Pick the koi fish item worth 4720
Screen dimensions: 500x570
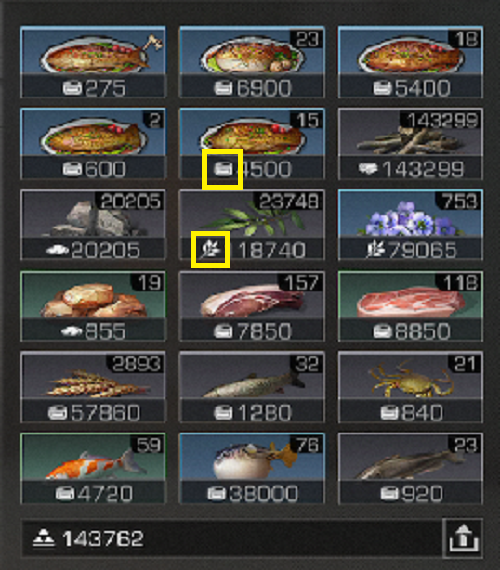click(93, 468)
